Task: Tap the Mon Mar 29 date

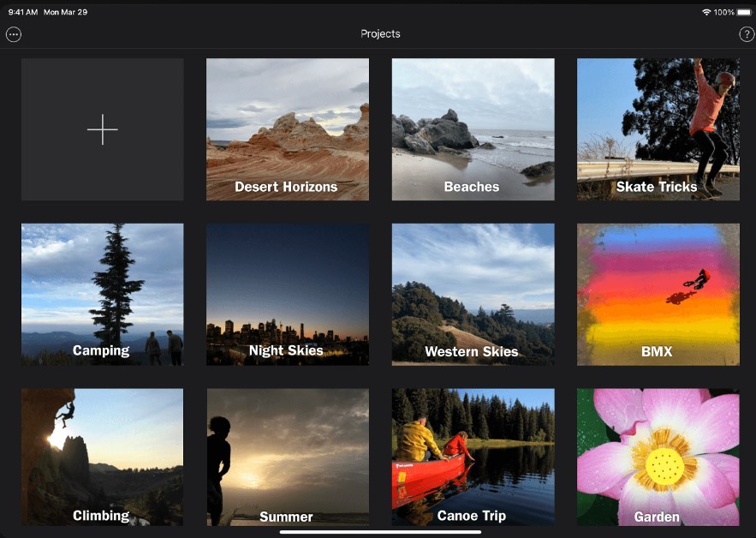Action: [x=66, y=12]
